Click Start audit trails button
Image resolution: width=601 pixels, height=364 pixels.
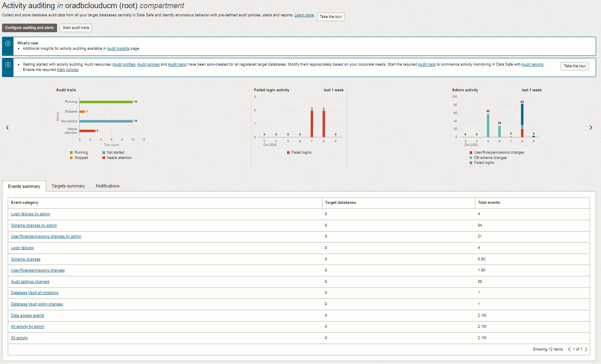click(x=76, y=28)
